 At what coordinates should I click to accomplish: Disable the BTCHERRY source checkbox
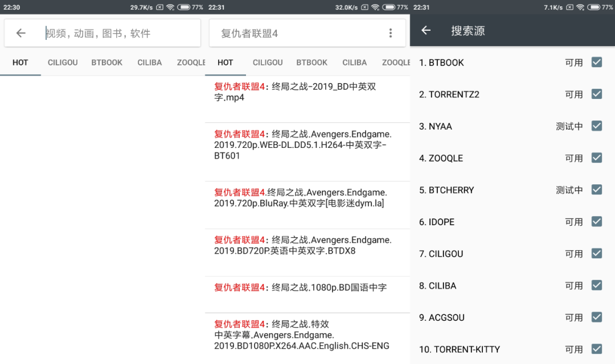[597, 189]
